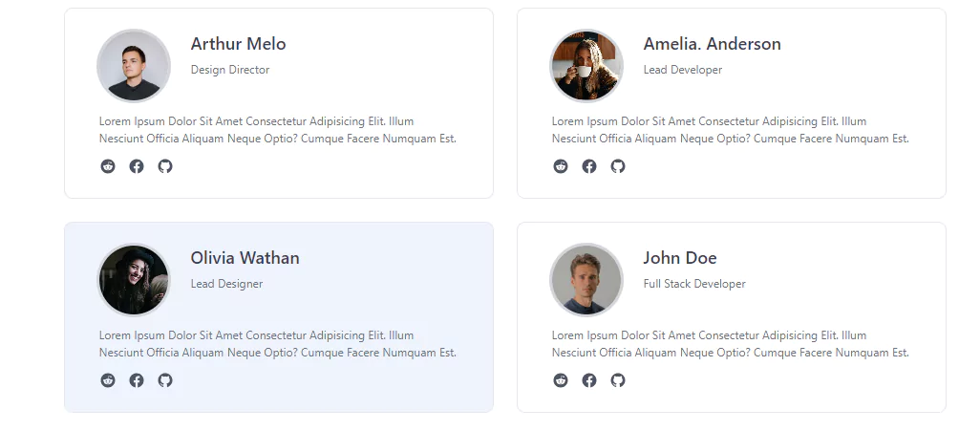Click Amelia Anderson's Facebook icon
The width and height of the screenshot is (980, 431).
point(588,166)
